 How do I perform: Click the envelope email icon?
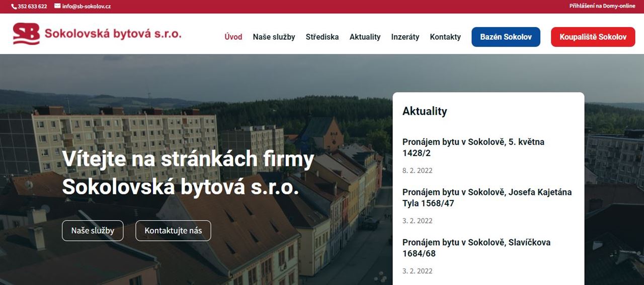coord(57,6)
